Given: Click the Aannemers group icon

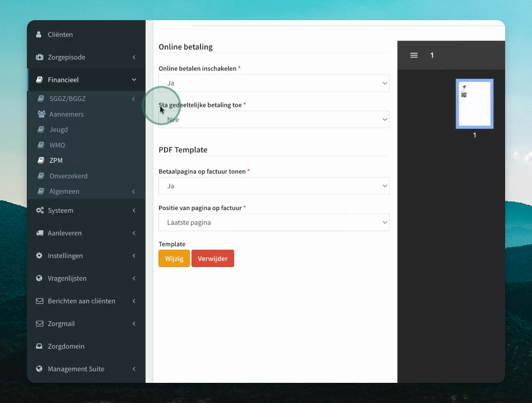Looking at the screenshot, I should click(41, 114).
